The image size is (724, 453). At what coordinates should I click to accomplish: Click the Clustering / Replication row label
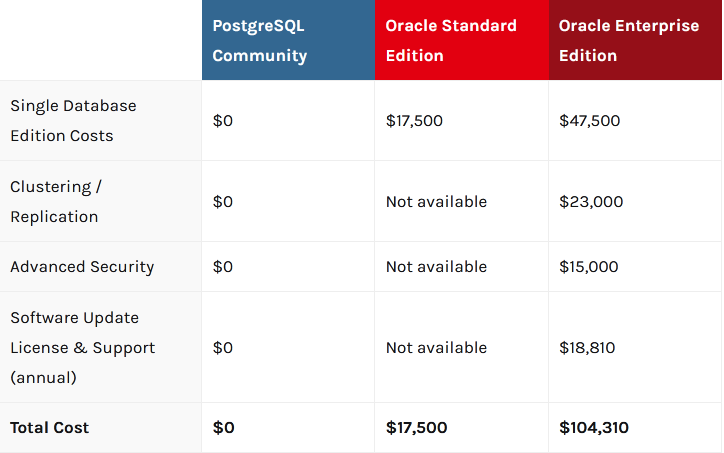click(56, 201)
